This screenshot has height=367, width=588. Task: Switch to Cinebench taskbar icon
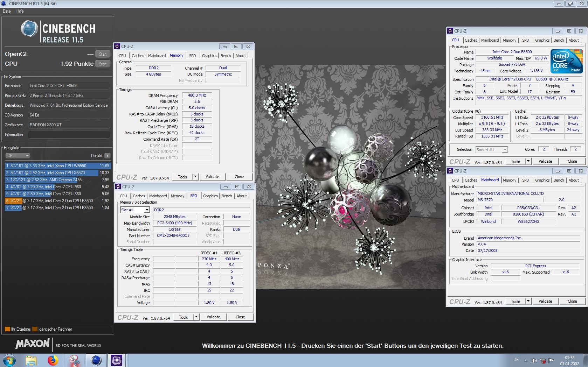coord(96,360)
